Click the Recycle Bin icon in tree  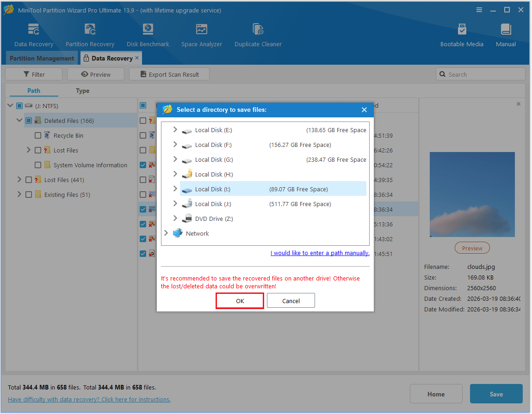tap(47, 135)
